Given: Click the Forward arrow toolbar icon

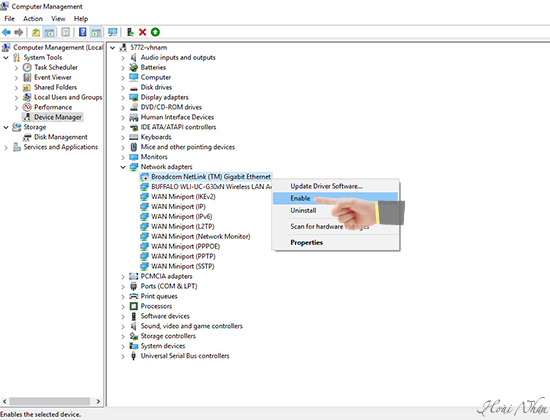Looking at the screenshot, I should click(x=19, y=32).
